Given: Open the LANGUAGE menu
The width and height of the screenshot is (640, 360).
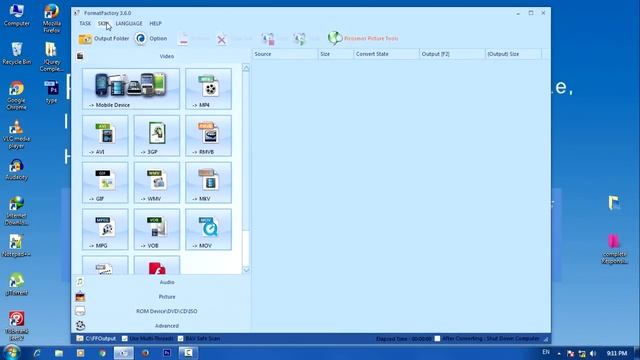Looking at the screenshot, I should 129,24.
